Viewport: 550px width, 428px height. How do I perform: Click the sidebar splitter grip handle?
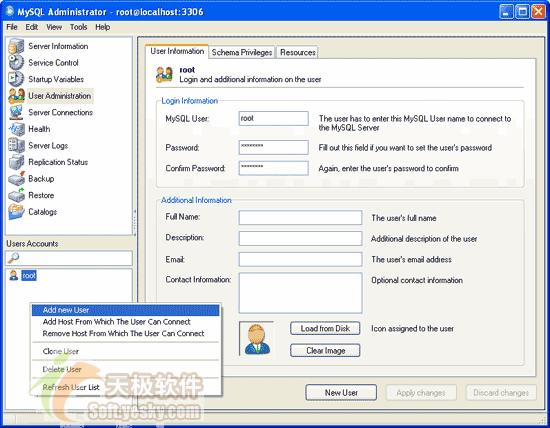tap(135, 222)
